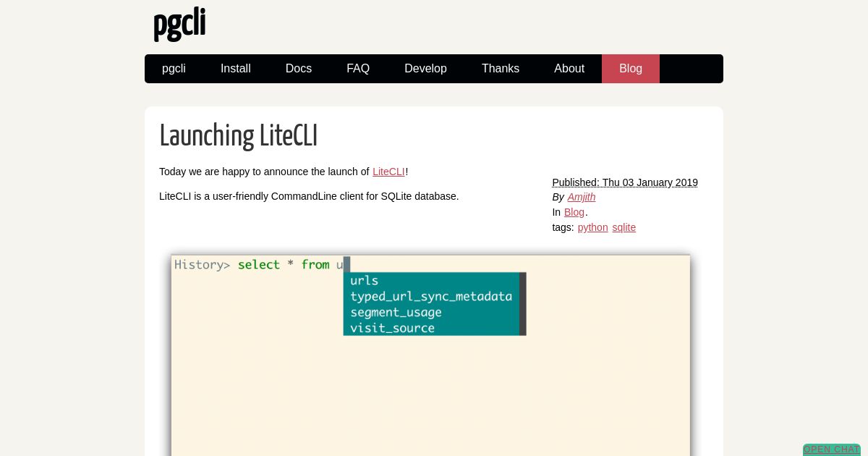Viewport: 868px width, 456px height.
Task: Select the highlighted Blog tab
Action: 631,69
